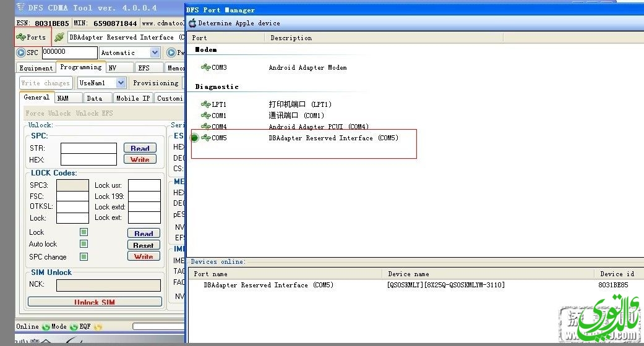
Task: Click the FSC input field
Action: coord(73,196)
